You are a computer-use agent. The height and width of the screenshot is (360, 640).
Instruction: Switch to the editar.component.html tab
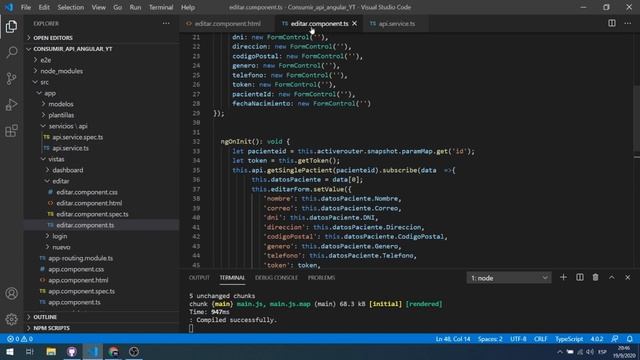click(x=227, y=24)
